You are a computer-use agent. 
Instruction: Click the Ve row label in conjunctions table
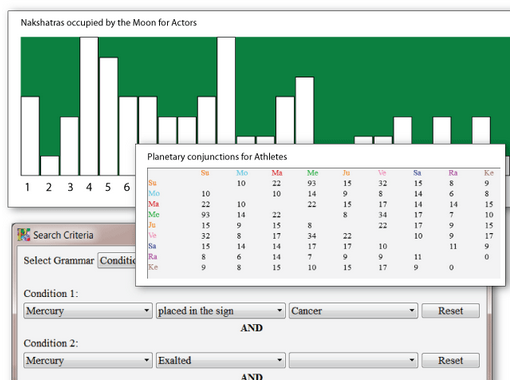coord(152,235)
